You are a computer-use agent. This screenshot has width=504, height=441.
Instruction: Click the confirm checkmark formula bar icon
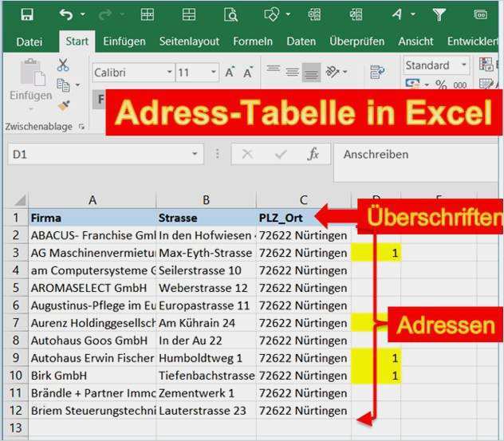coord(281,155)
